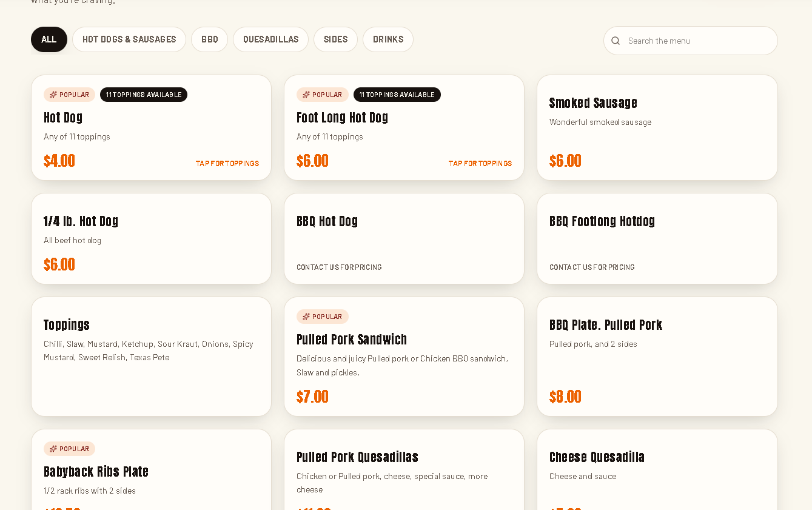Open the Babyback Ribs Plate title

96,472
